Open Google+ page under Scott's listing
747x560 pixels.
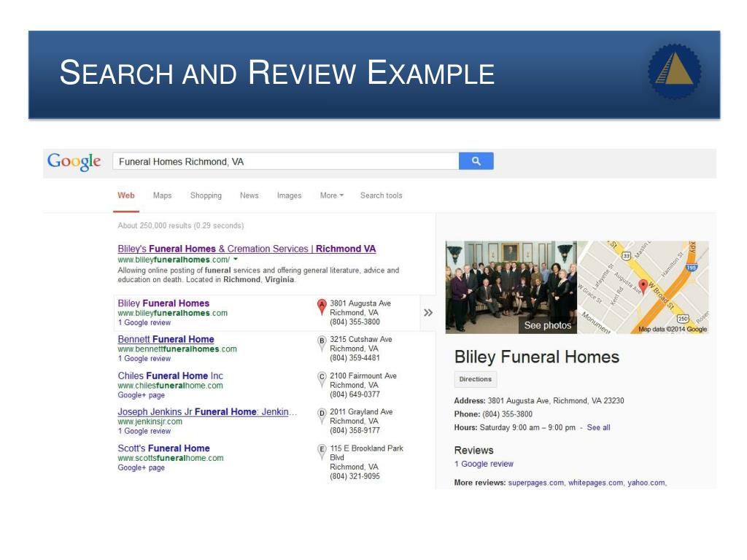tap(141, 467)
